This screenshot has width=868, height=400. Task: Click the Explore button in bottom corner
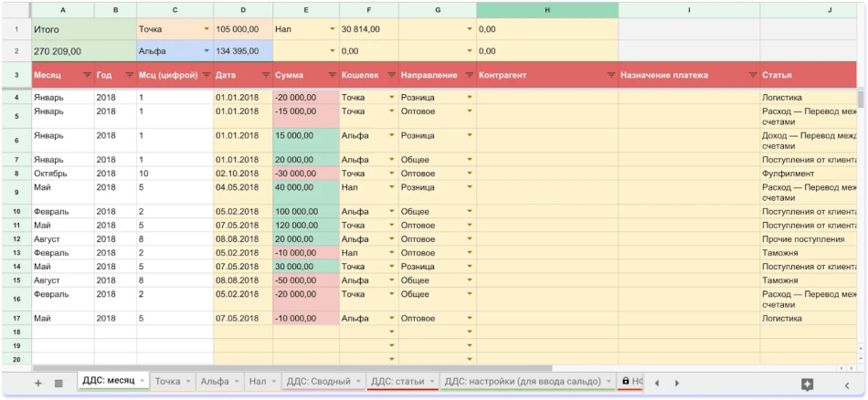coord(807,384)
